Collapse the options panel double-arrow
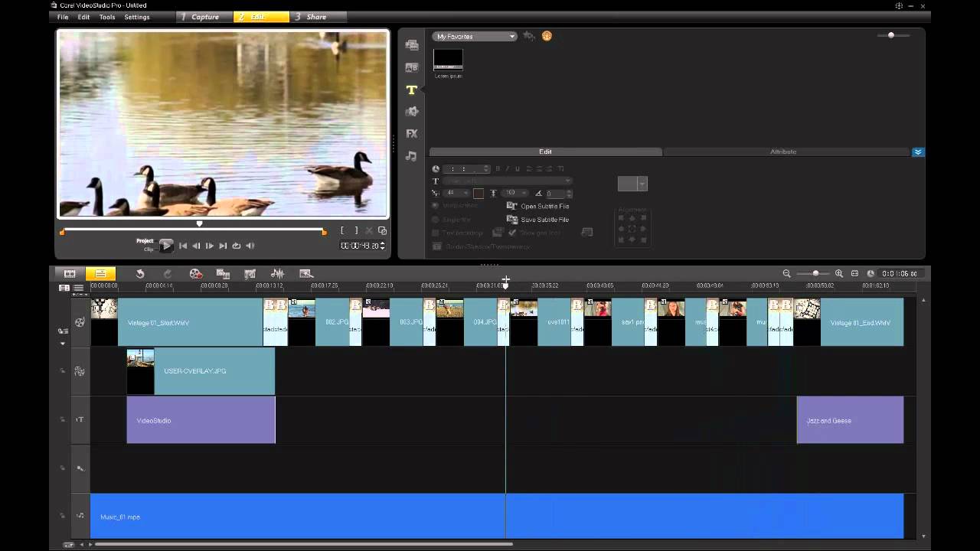The image size is (980, 551). pos(918,152)
